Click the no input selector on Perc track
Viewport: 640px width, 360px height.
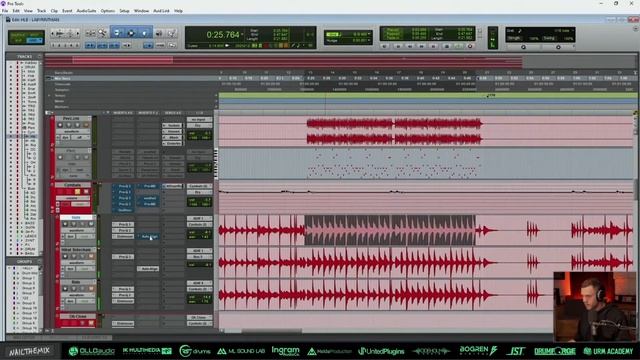click(200, 119)
